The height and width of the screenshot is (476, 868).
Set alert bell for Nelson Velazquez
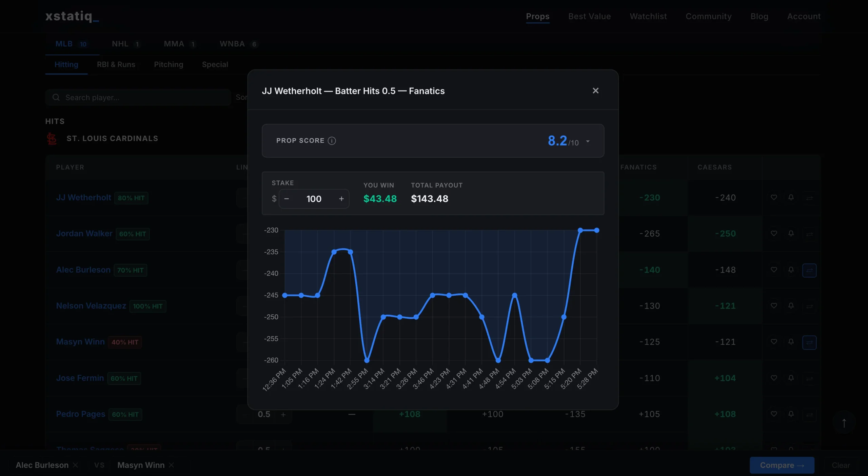point(791,305)
